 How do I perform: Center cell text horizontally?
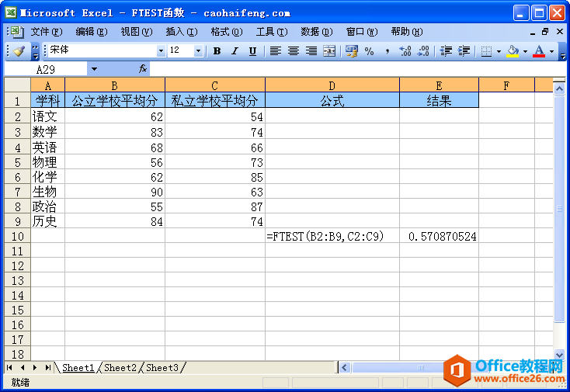[x=294, y=51]
